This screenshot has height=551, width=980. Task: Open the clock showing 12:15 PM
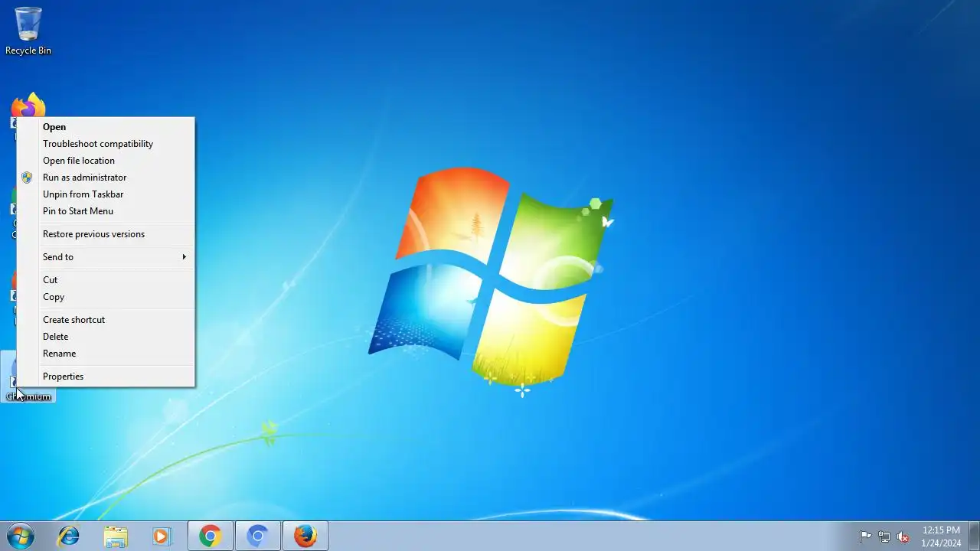(941, 536)
